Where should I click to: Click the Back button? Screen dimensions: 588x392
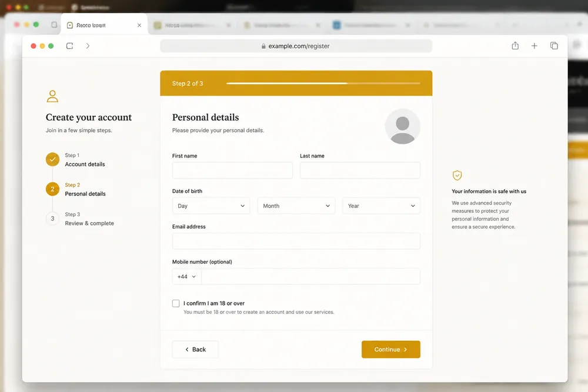[x=195, y=349]
